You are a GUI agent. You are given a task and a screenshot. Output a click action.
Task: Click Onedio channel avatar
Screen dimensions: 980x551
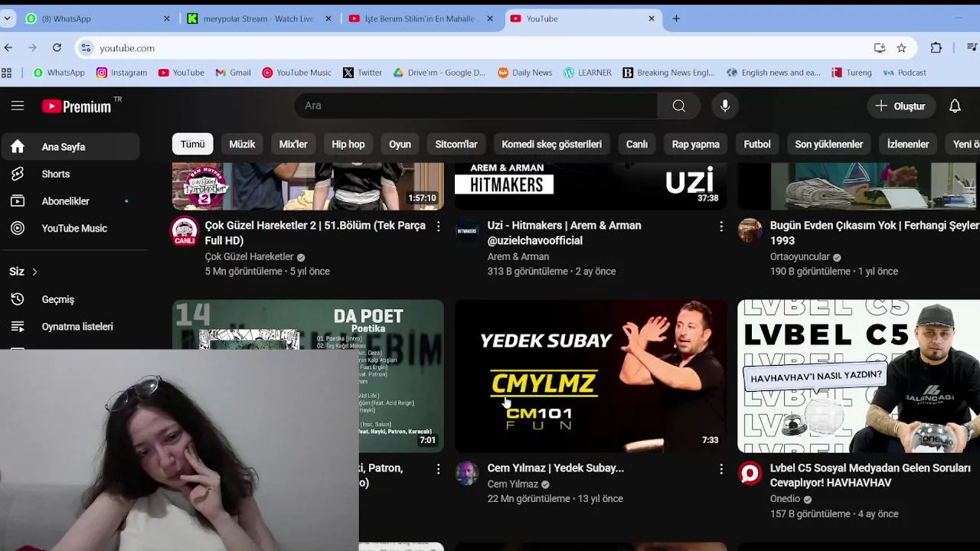point(750,474)
